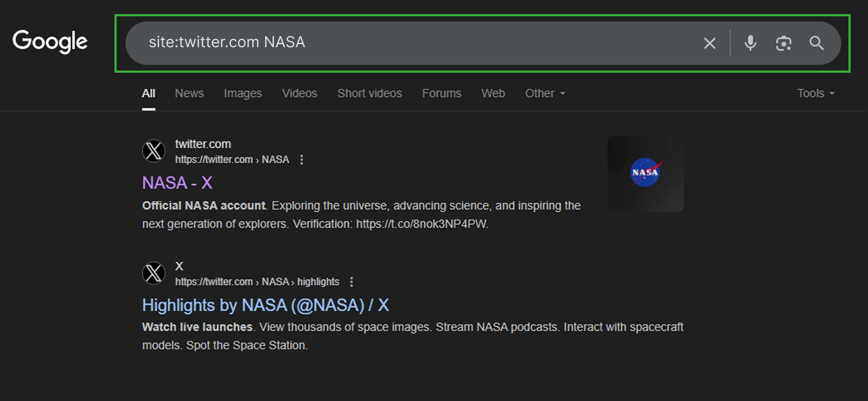Click the X site name above highlights URL
The height and width of the screenshot is (401, 868).
point(179,266)
